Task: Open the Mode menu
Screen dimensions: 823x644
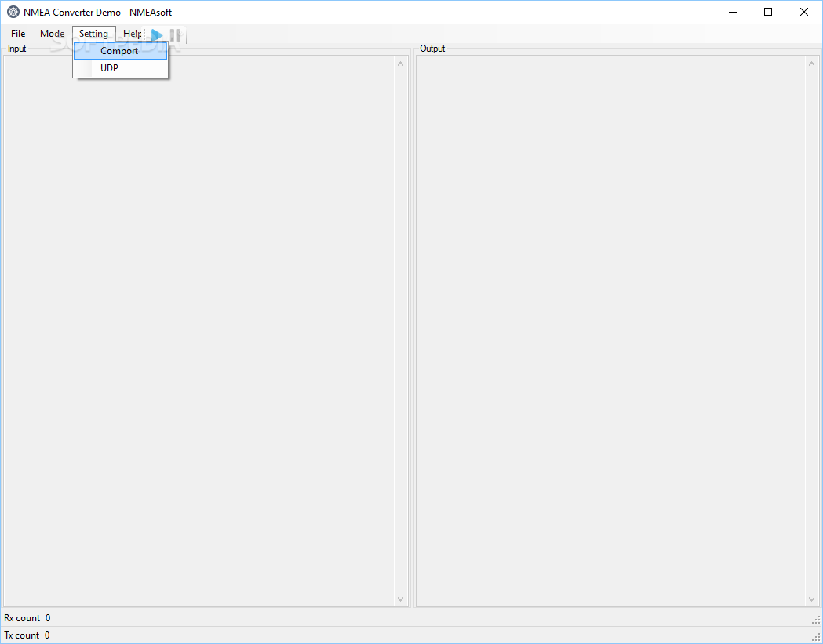Action: (52, 34)
